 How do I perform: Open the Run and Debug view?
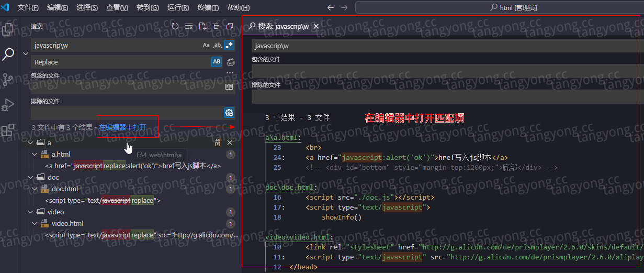(8, 105)
